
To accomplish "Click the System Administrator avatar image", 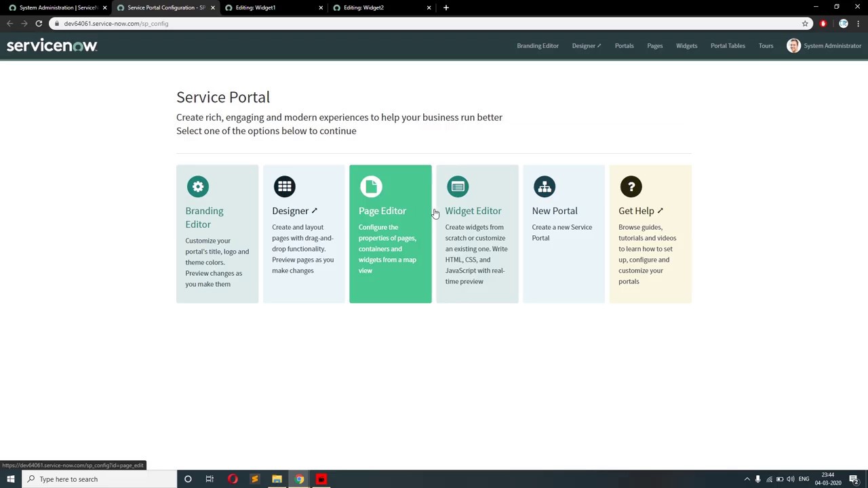I will click(x=793, y=45).
